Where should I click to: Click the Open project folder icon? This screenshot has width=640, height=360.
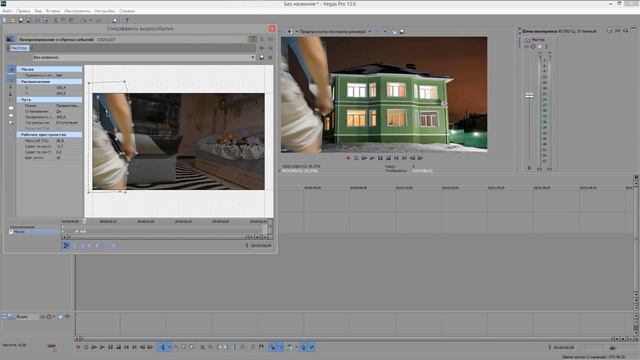13,20
